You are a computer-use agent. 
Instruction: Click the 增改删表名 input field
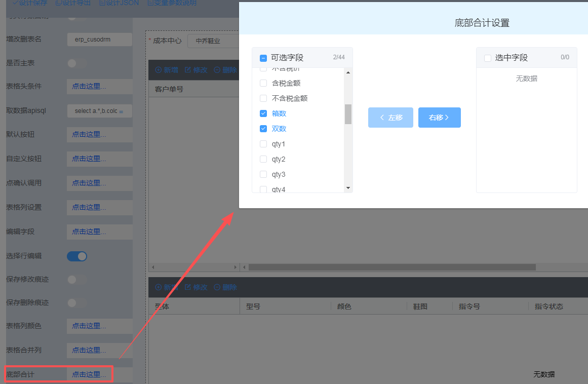coord(99,40)
